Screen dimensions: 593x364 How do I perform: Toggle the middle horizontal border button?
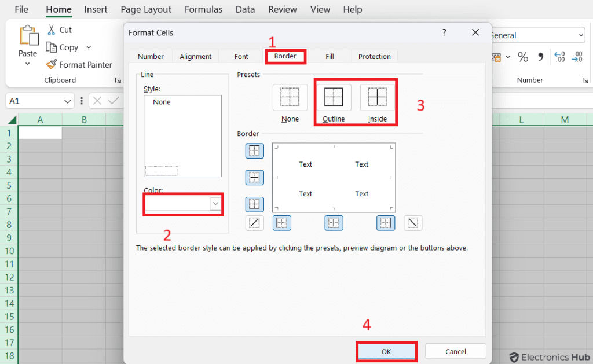255,178
